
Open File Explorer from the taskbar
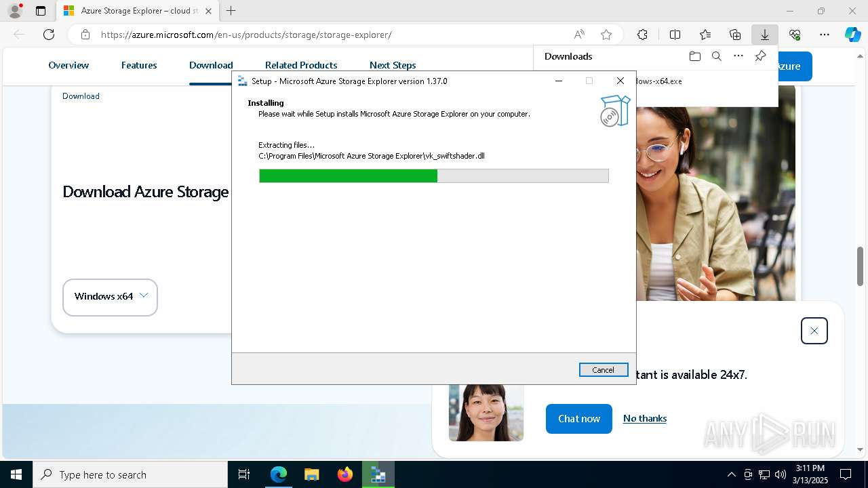click(x=312, y=474)
